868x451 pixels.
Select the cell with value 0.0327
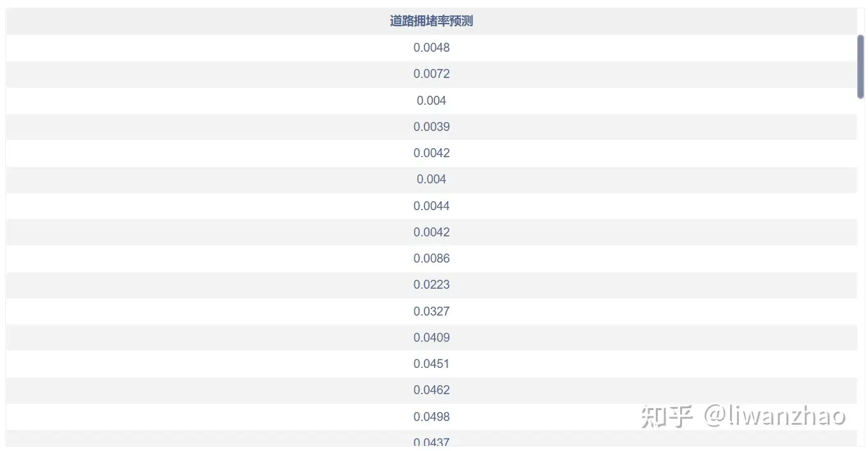pyautogui.click(x=431, y=312)
